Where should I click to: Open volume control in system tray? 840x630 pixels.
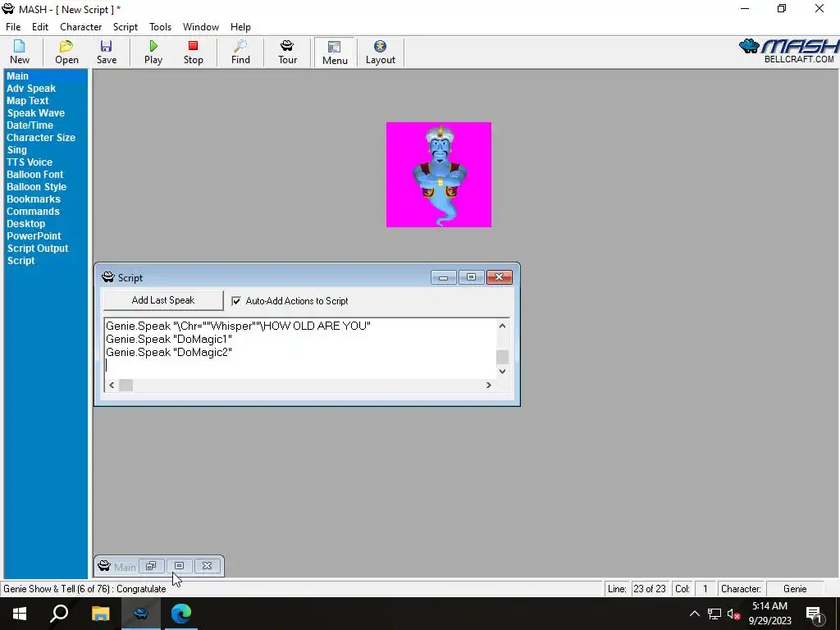click(x=733, y=614)
